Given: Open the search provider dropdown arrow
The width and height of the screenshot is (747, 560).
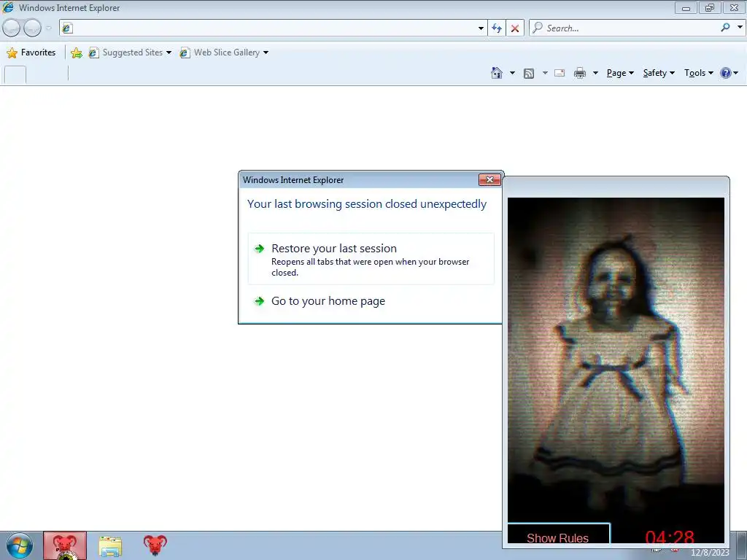Looking at the screenshot, I should pyautogui.click(x=740, y=28).
